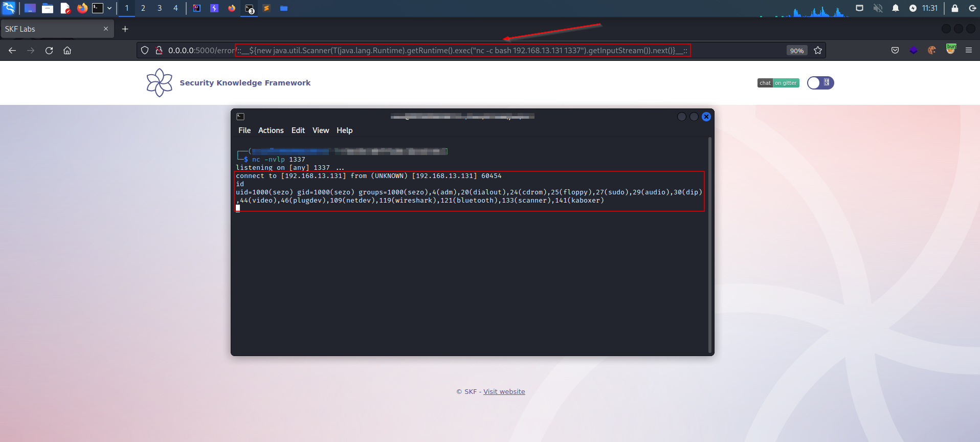980x442 pixels.
Task: Switch to workspace 1
Action: coord(127,8)
